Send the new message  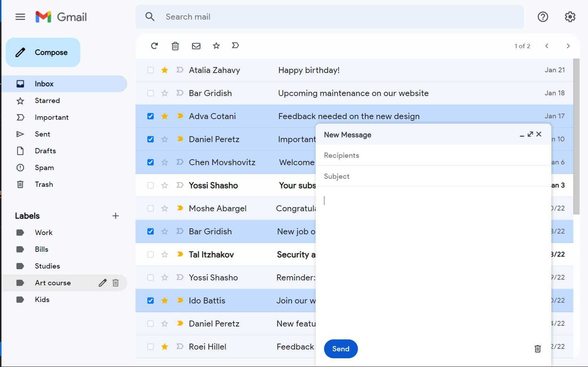click(341, 349)
